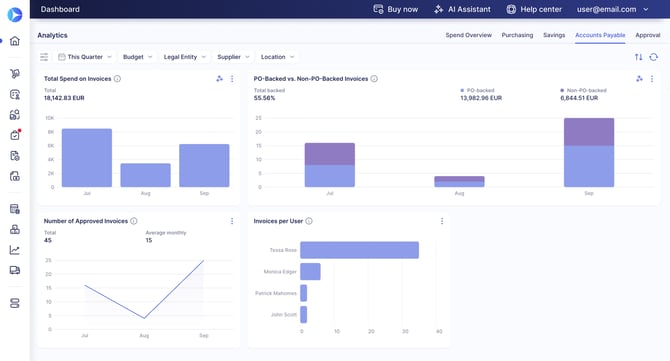Expand the Supplier filter dropdown
670x361 pixels.
click(x=233, y=57)
